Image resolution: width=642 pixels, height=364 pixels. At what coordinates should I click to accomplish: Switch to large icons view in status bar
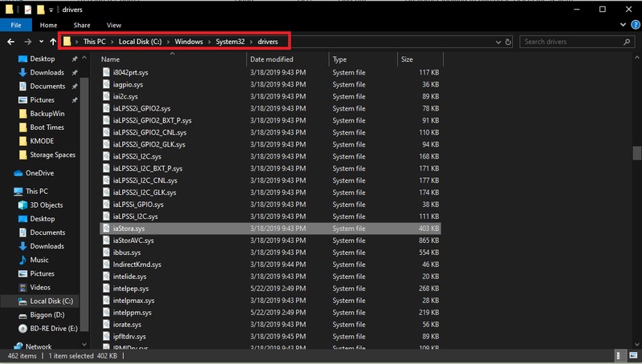(632, 355)
